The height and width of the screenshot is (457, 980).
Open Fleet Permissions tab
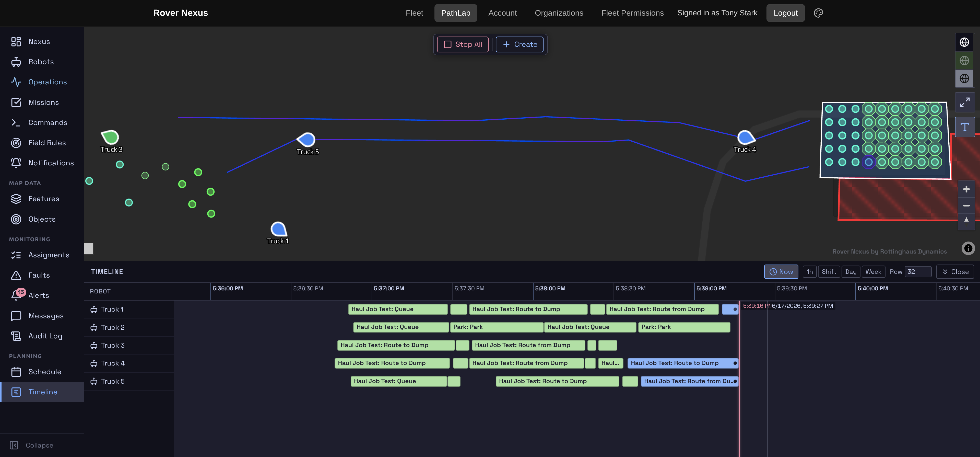[632, 13]
